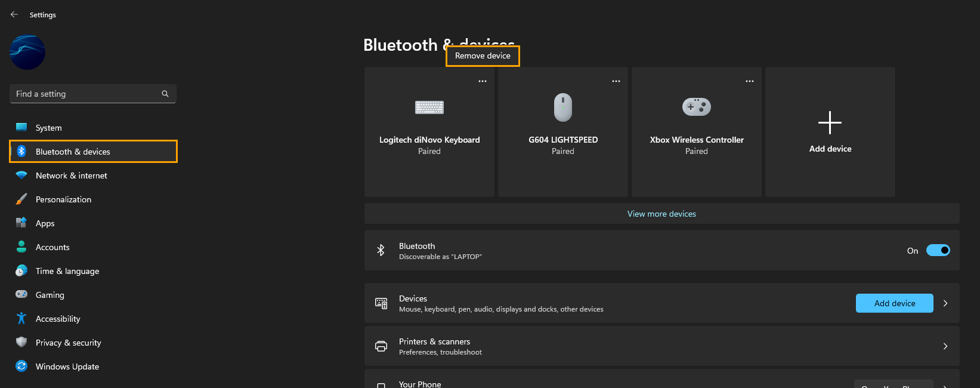The width and height of the screenshot is (980, 388).
Task: Click the Bluetooth symbol icon in row
Action: point(381,250)
